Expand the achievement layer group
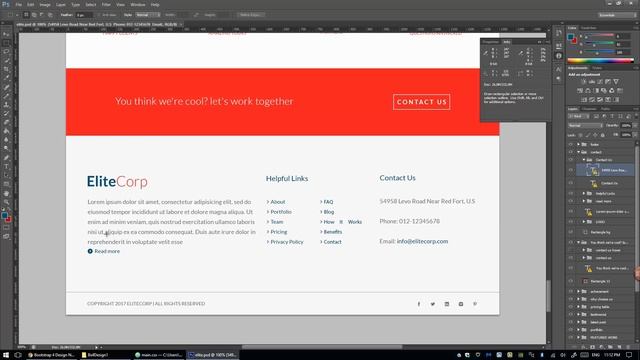 pyautogui.click(x=578, y=291)
